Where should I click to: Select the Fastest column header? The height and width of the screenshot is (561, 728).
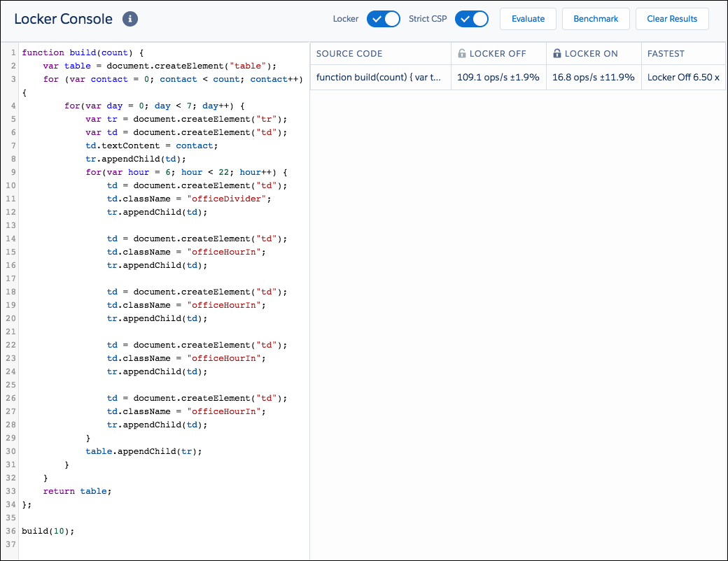[x=666, y=54]
